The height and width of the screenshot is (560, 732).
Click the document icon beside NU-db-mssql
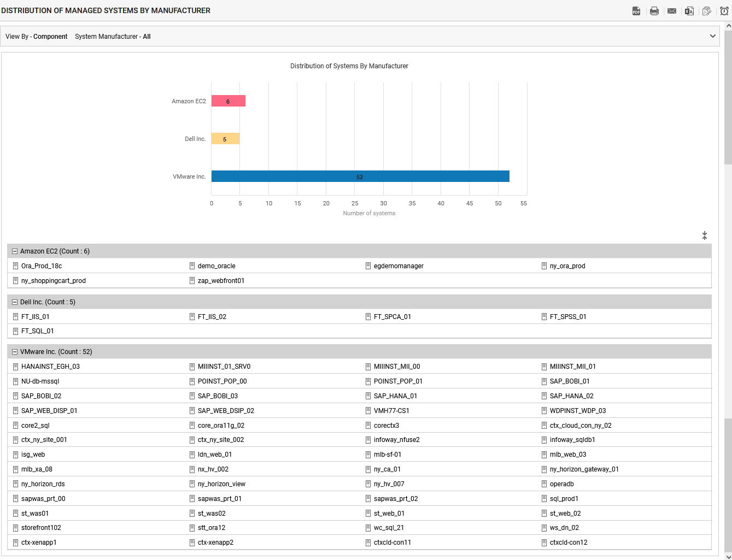click(16, 381)
